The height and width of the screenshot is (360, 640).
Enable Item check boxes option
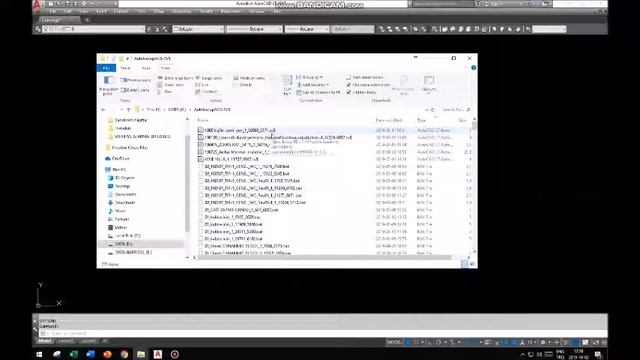click(x=364, y=77)
